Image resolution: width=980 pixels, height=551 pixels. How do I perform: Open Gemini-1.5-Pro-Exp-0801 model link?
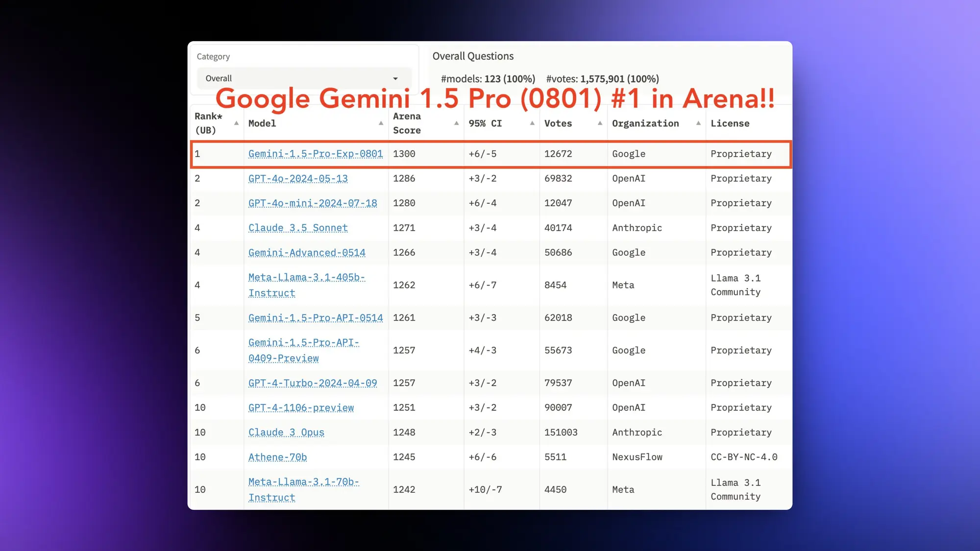click(x=316, y=154)
